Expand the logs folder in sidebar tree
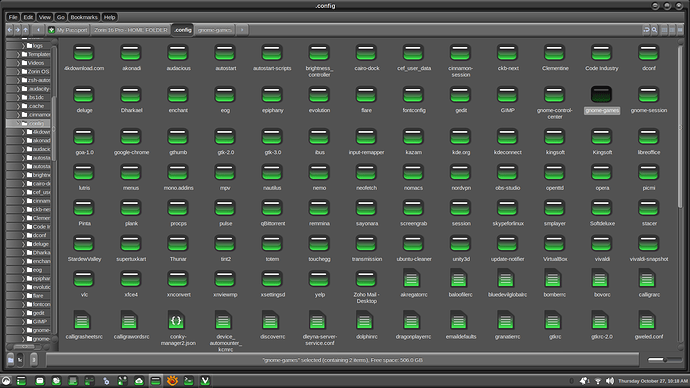 coord(23,46)
